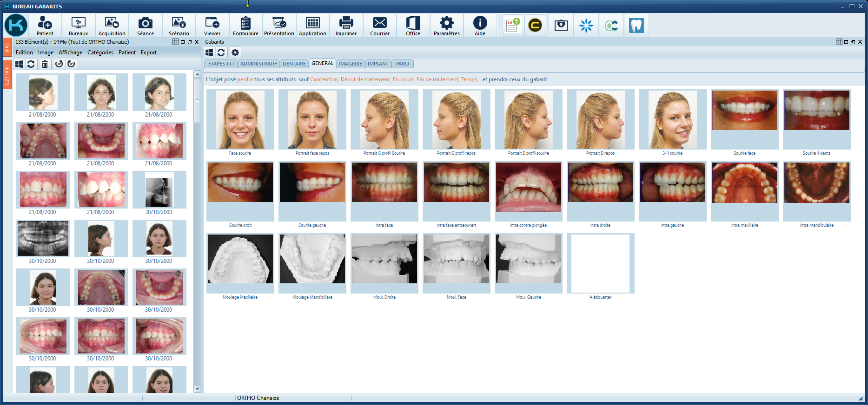Click the attributes list link starting with Contention

[394, 79]
